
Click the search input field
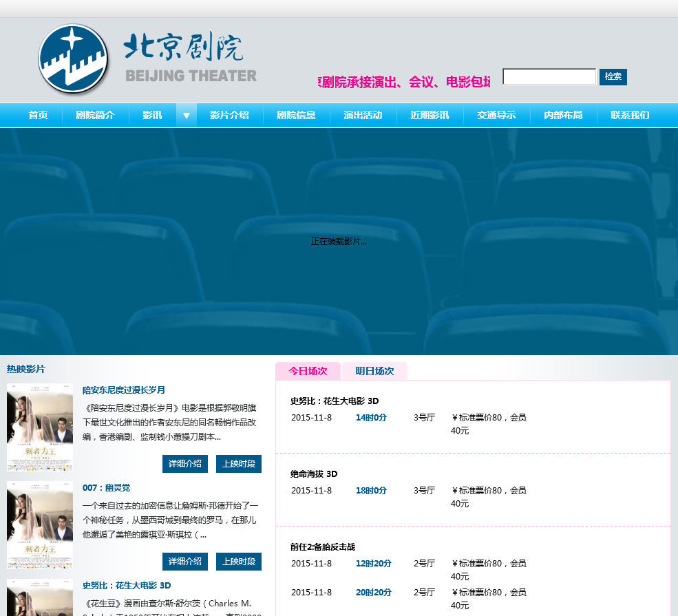tap(549, 76)
